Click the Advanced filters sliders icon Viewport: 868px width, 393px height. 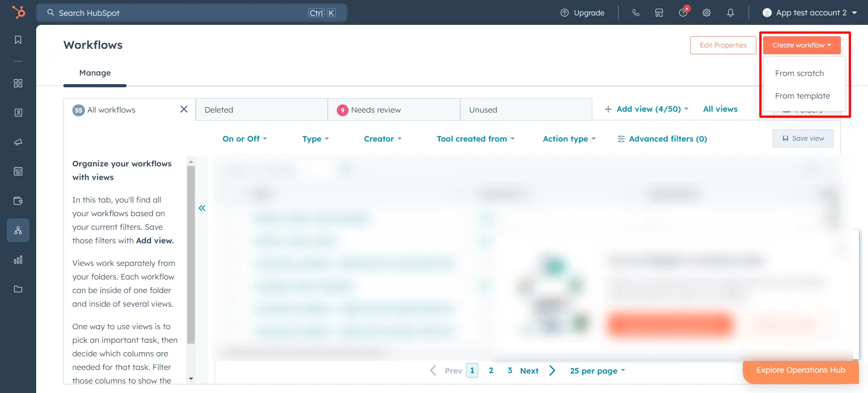coord(621,139)
